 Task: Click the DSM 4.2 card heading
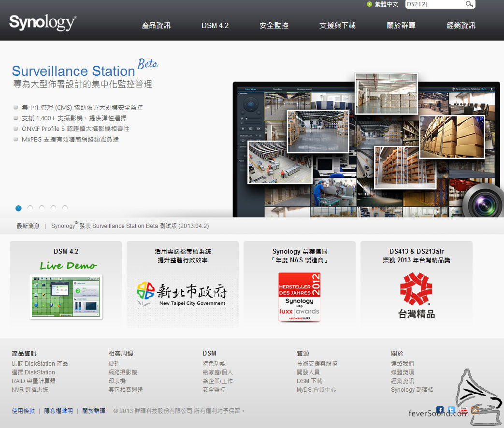66,251
